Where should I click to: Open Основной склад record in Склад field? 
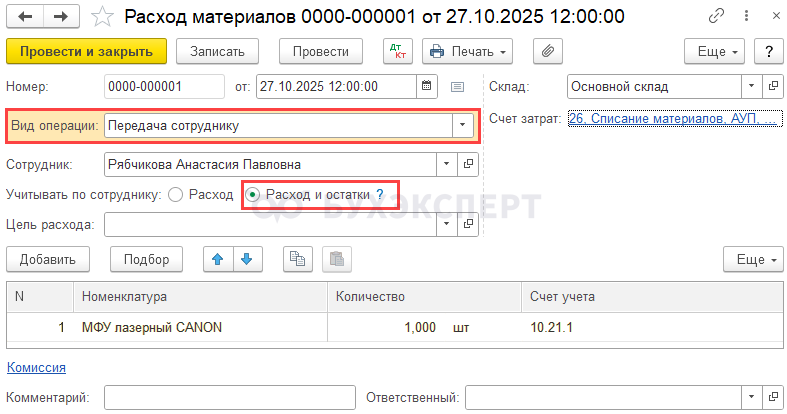(773, 86)
